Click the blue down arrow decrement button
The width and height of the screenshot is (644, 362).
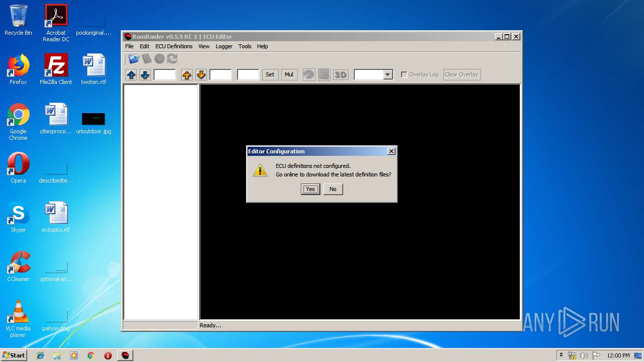click(x=145, y=74)
